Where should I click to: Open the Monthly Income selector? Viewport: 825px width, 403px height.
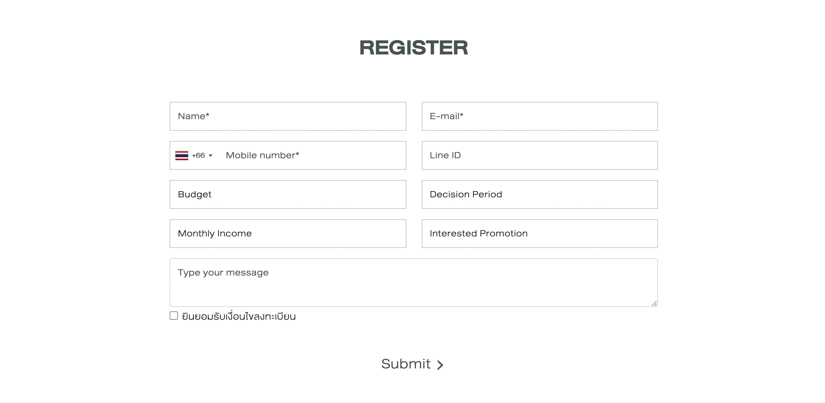288,233
